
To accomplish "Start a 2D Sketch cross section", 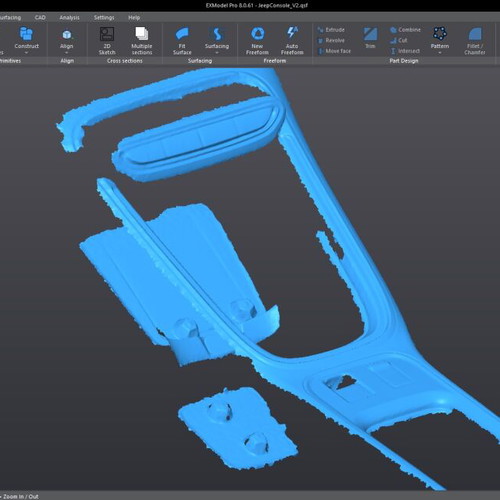I will 107,41.
